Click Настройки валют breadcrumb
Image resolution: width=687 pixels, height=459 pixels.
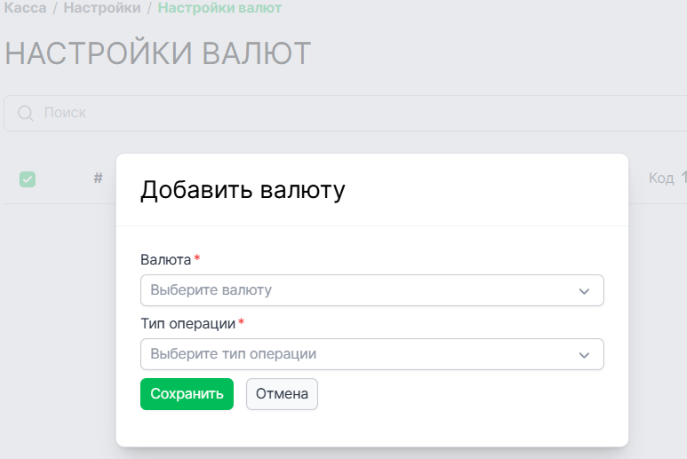220,7
